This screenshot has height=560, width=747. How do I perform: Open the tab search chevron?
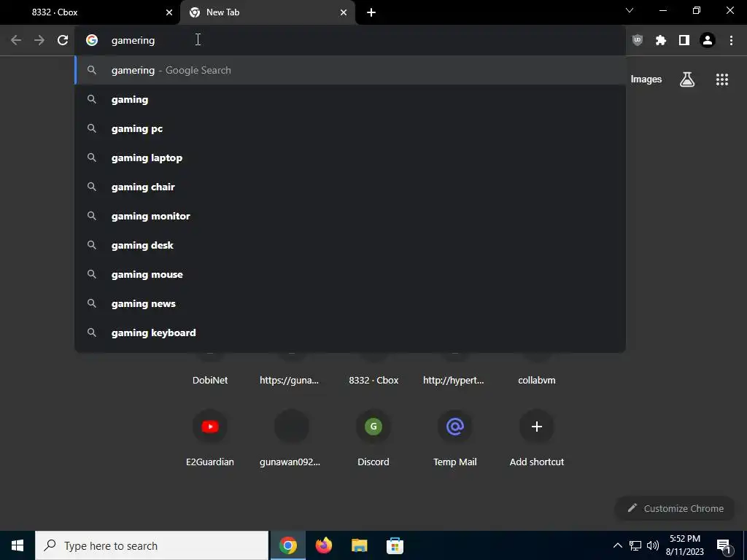click(x=630, y=10)
